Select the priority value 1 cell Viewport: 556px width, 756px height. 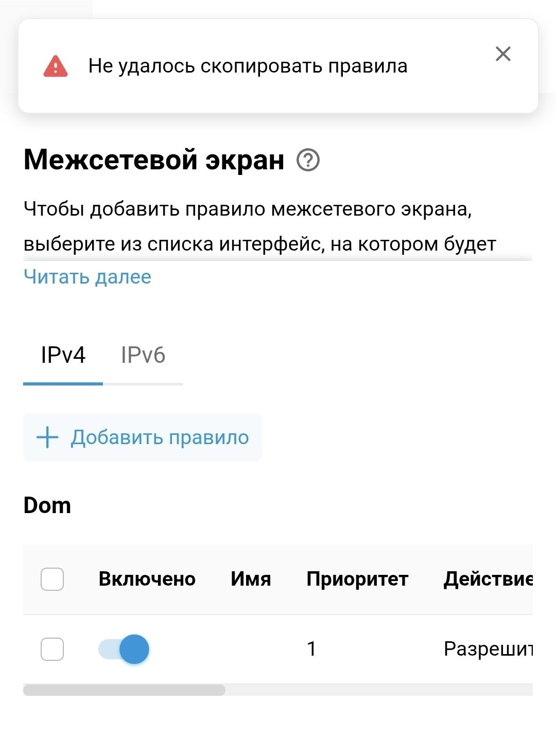311,649
